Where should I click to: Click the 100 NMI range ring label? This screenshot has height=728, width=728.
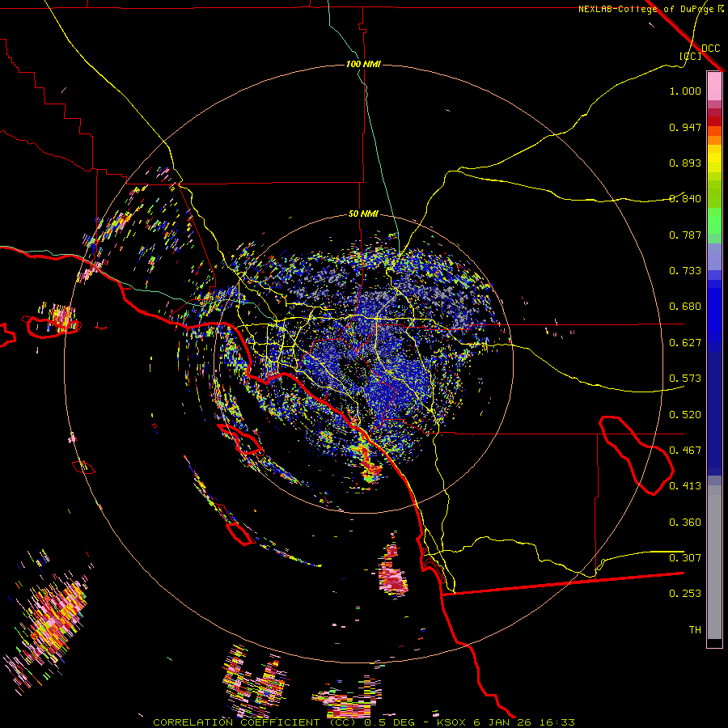pyautogui.click(x=363, y=64)
